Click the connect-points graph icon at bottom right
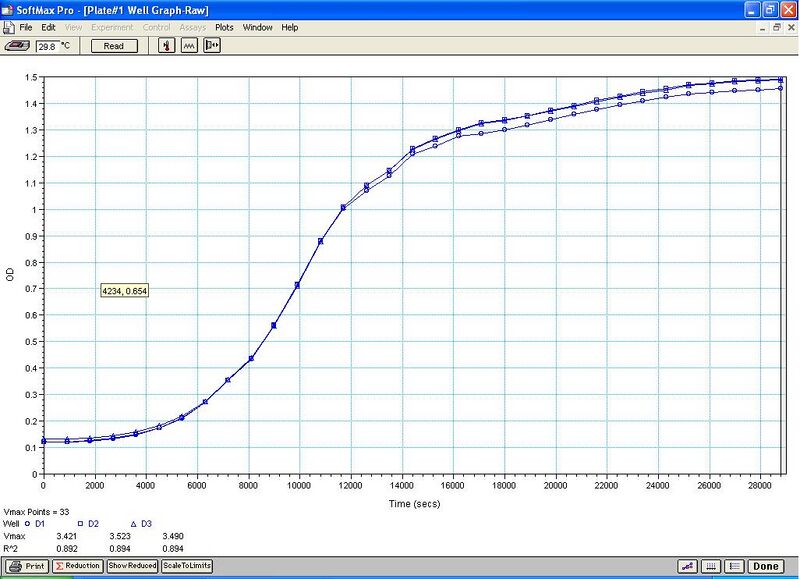 click(687, 566)
